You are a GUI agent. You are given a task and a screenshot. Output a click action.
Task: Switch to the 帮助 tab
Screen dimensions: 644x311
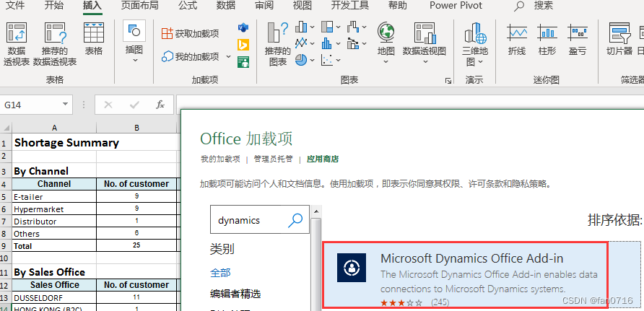coord(398,6)
